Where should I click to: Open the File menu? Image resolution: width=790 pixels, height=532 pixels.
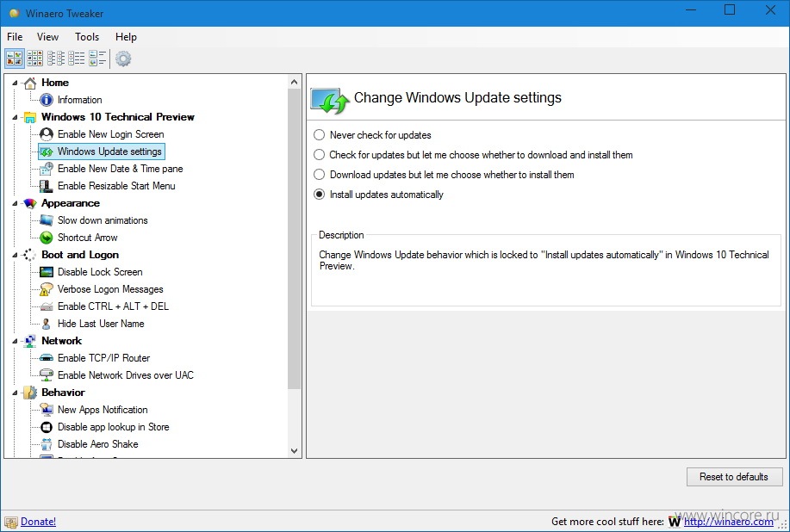(15, 37)
